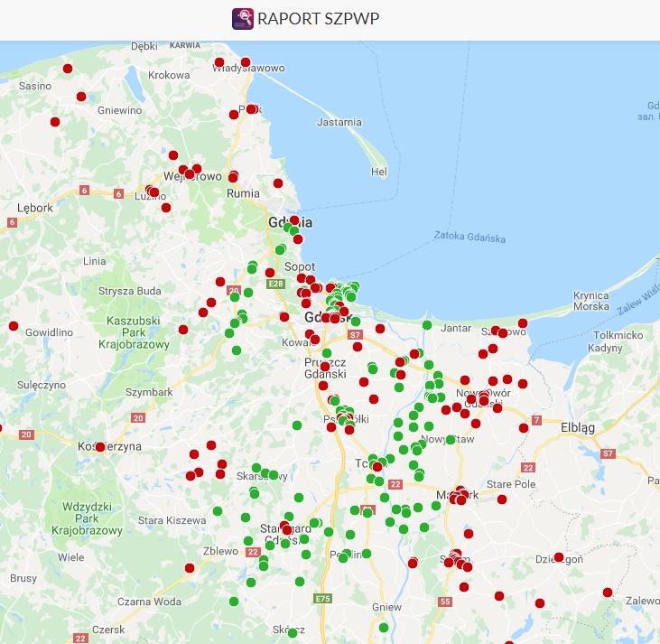This screenshot has height=644, width=660.
Task: Click the Tolkmicko label
Action: (618, 335)
